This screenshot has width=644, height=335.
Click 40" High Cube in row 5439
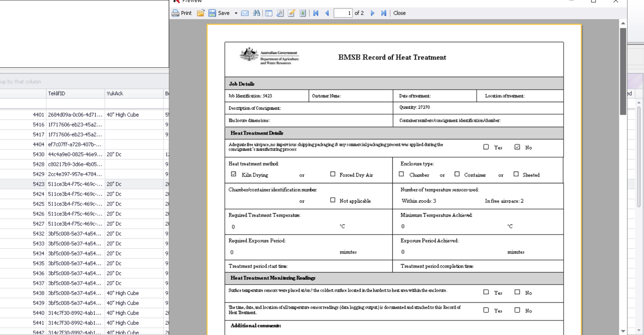coord(134,303)
